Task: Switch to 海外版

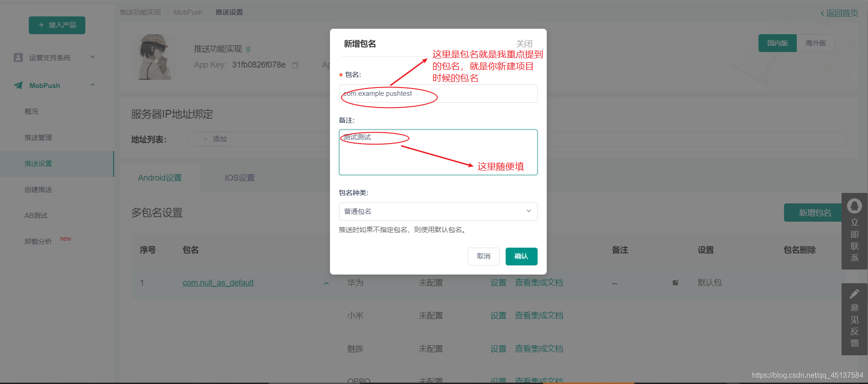Action: pyautogui.click(x=816, y=43)
